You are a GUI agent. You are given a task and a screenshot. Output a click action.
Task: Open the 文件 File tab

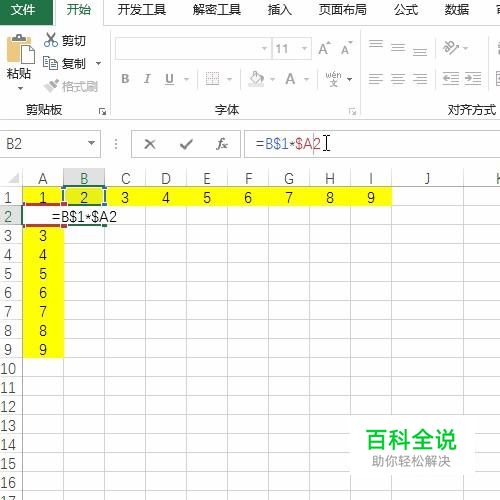(26, 12)
